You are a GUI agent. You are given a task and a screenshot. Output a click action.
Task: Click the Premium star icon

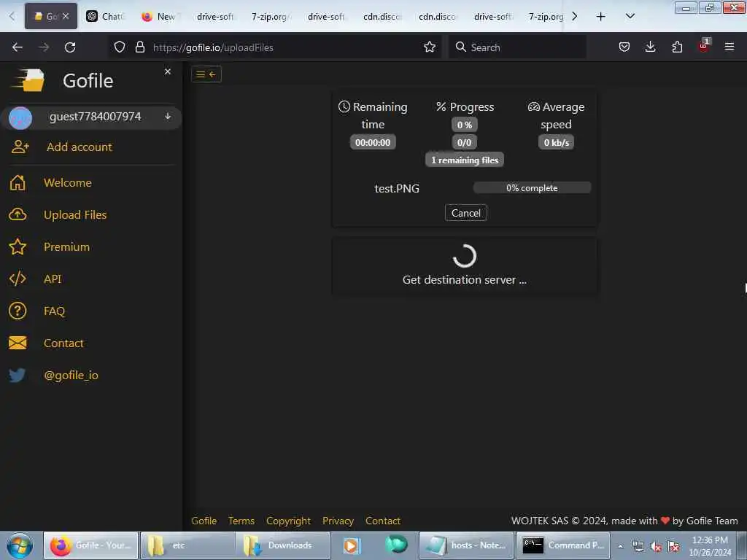coord(18,246)
